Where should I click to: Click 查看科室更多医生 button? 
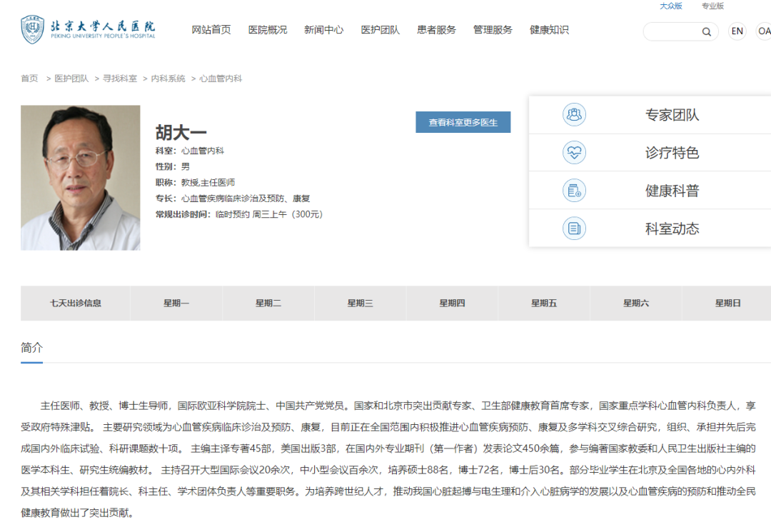click(x=463, y=122)
